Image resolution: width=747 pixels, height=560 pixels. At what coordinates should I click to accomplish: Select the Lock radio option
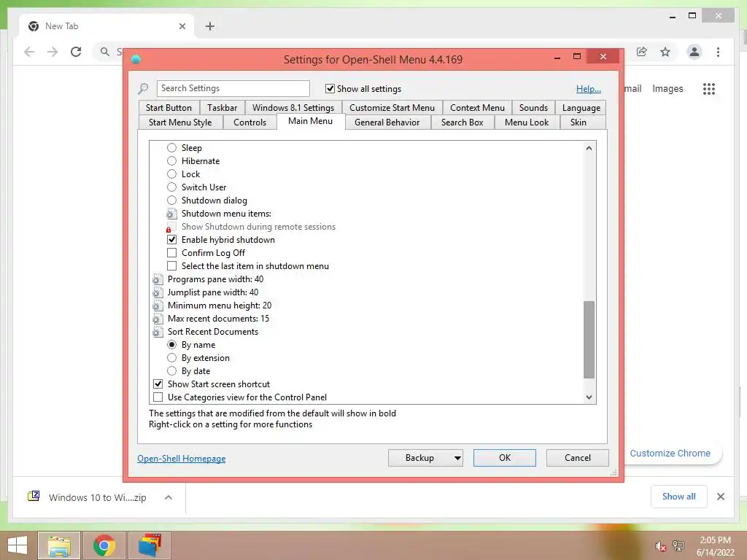[171, 174]
